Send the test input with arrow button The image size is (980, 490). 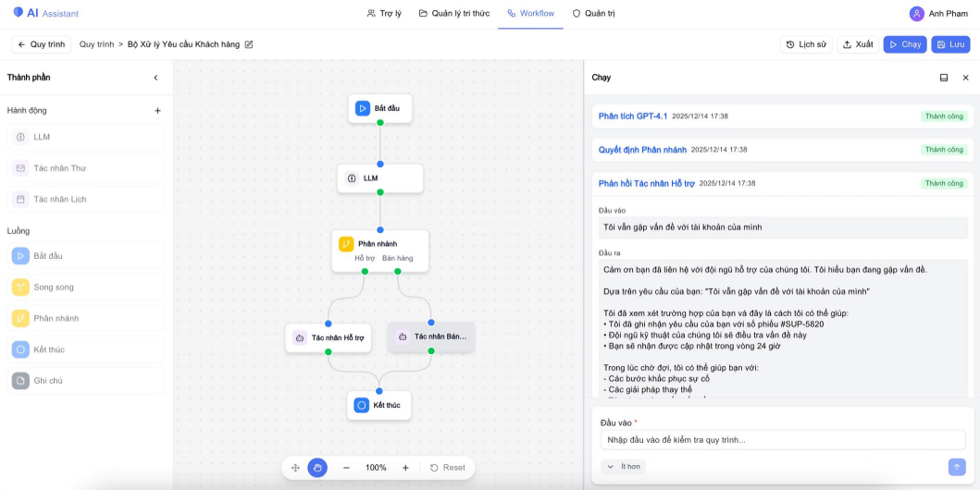[957, 467]
